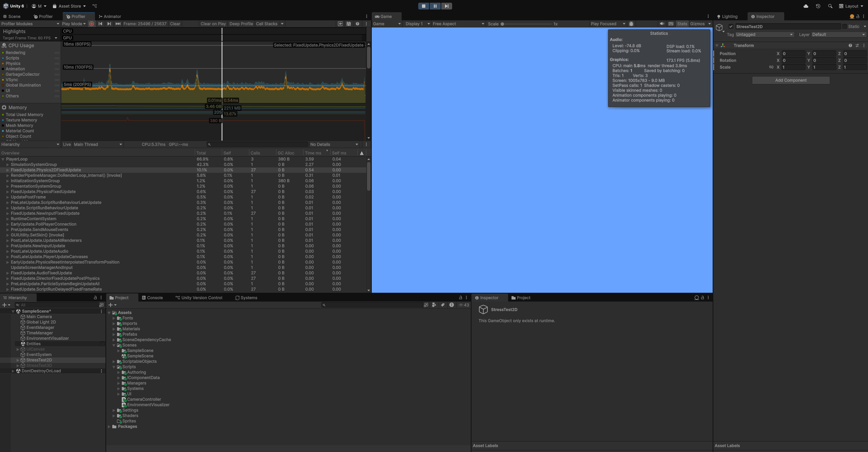The height and width of the screenshot is (452, 868).
Task: Toggle the Deep Profile option
Action: coord(241,24)
